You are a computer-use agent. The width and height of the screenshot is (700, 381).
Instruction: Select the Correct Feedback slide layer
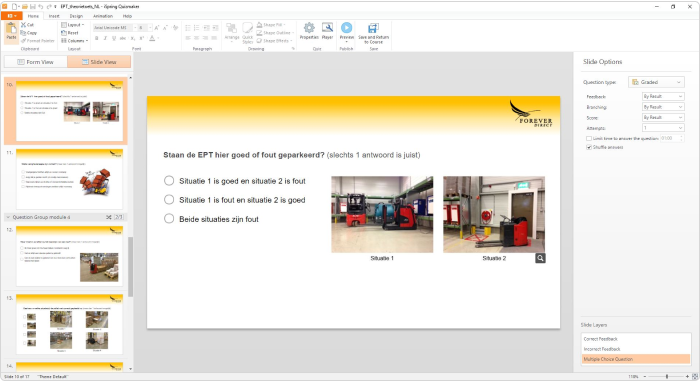636,339
